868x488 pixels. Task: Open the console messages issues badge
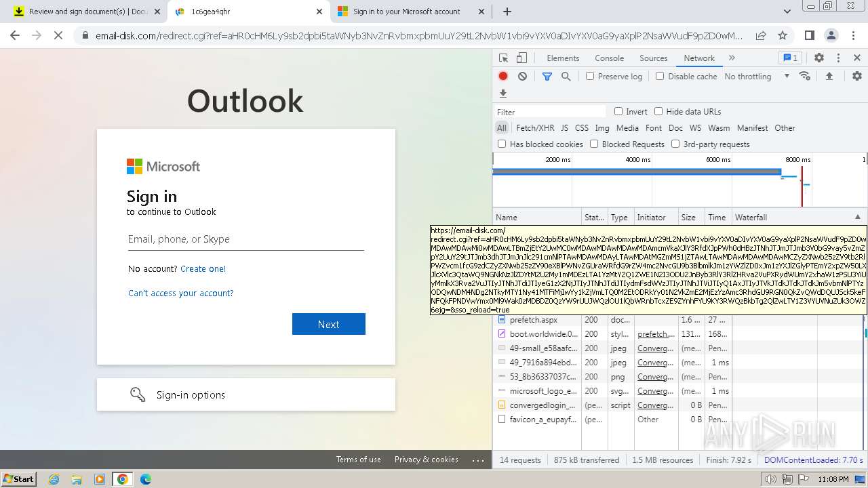coord(789,58)
